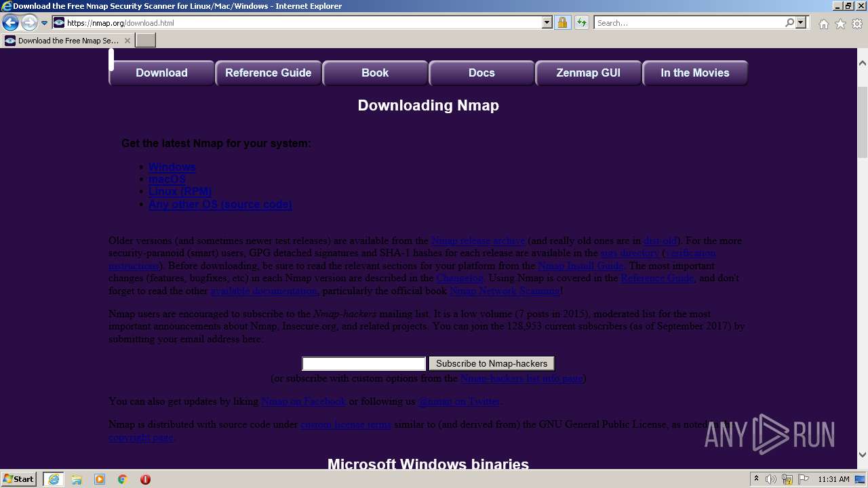Open the Changelog link
The width and height of the screenshot is (868, 488).
[460, 278]
